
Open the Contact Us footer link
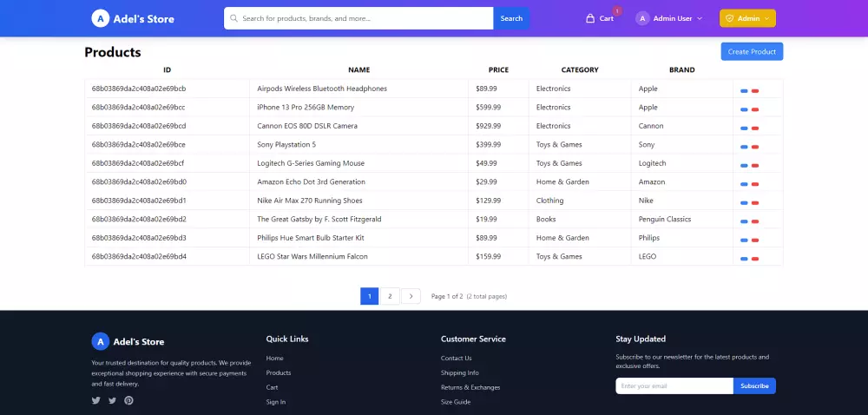(457, 358)
